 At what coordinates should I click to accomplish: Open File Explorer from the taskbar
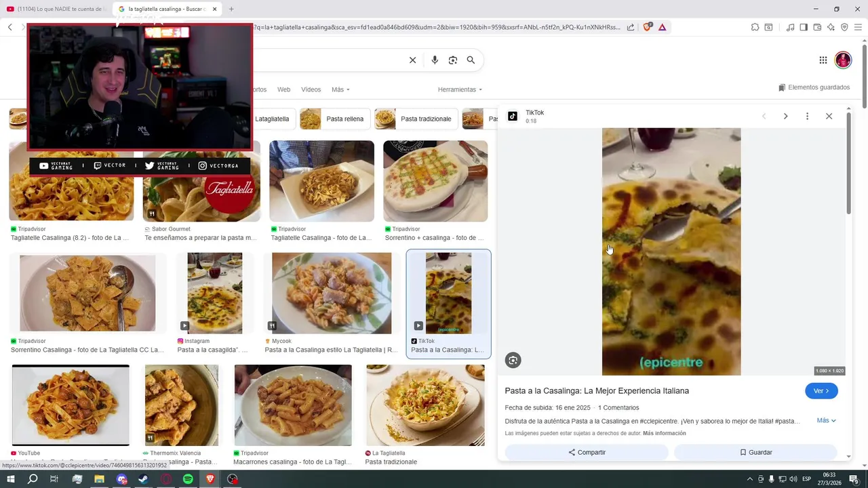coord(99,479)
